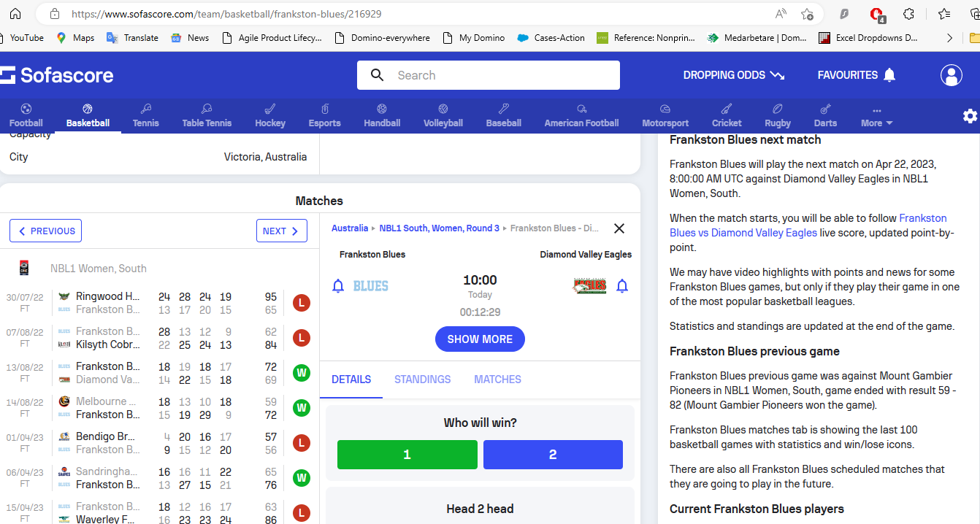Screen dimensions: 980x524
Task: View site information lock icon in address bar
Action: (54, 14)
